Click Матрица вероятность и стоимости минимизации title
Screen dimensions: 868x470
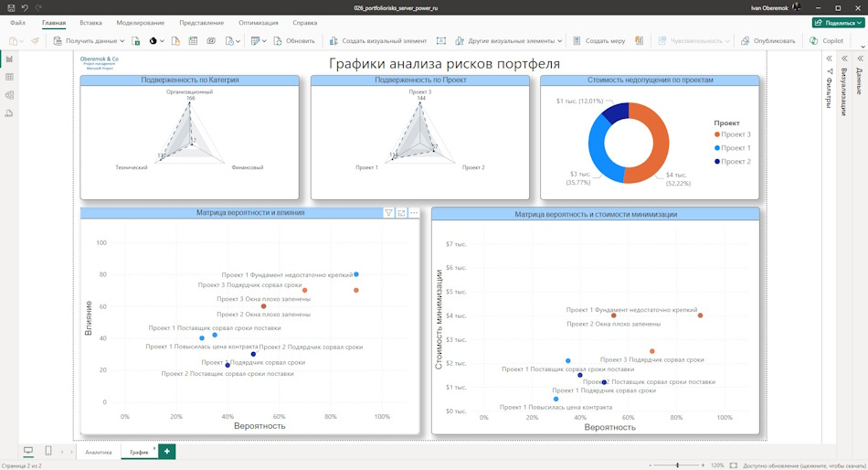[x=596, y=214]
